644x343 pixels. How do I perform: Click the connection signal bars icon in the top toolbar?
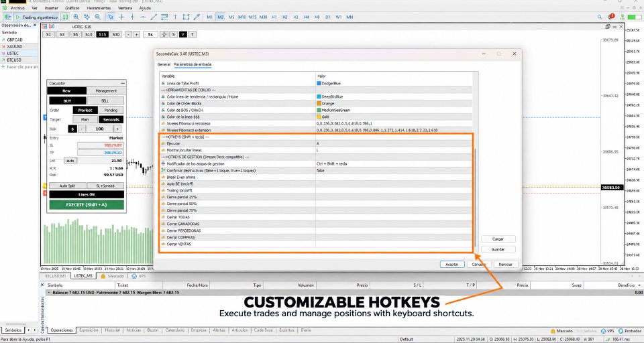[x=623, y=17]
